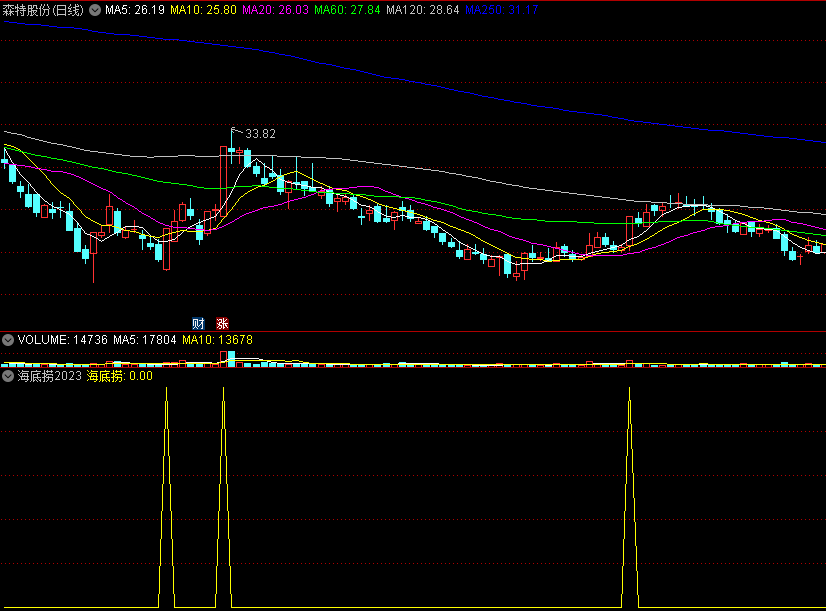Click the MA5: 26.19 label
Viewport: 826px width, 611px height.
point(135,10)
